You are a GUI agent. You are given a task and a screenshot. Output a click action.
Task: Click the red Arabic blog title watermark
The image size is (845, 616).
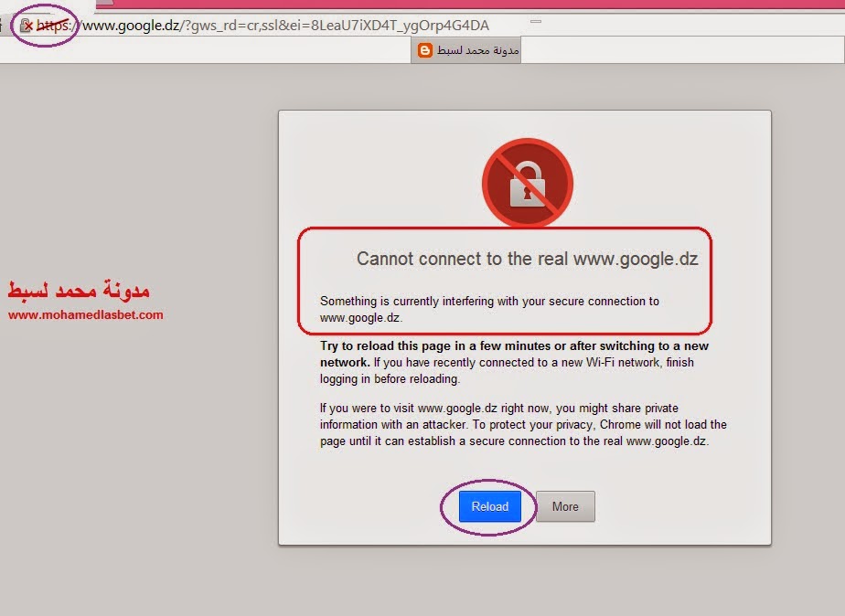pos(79,291)
